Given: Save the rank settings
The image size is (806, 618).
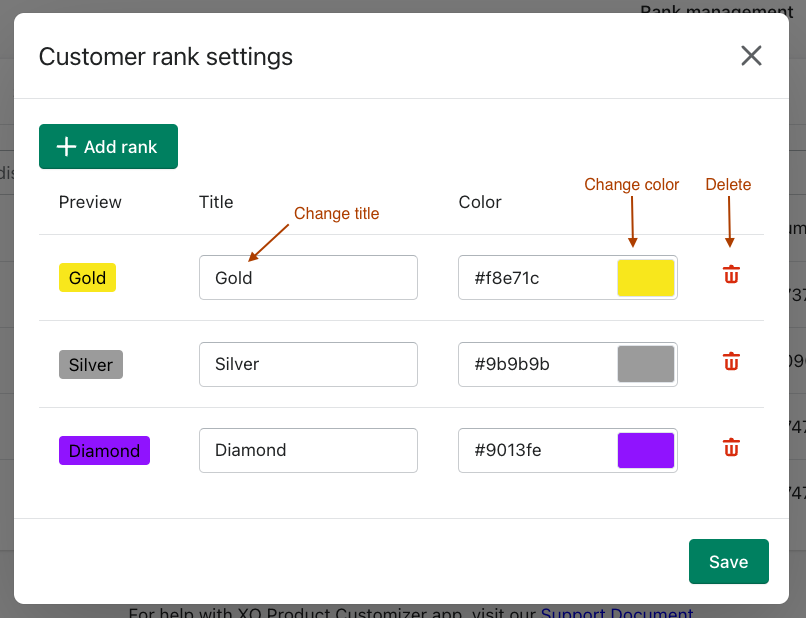Looking at the screenshot, I should [728, 562].
